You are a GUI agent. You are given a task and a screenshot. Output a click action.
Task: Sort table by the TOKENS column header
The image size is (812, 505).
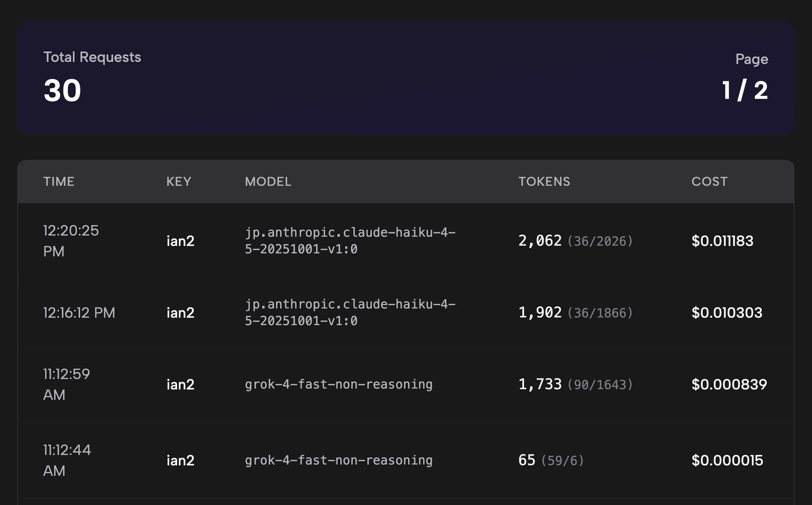tap(544, 181)
